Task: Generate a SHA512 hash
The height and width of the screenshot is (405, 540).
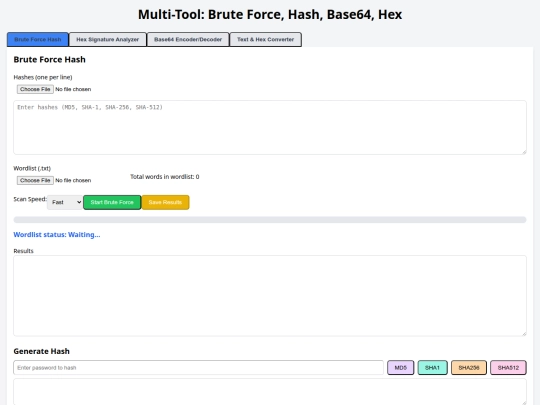Action: click(508, 367)
